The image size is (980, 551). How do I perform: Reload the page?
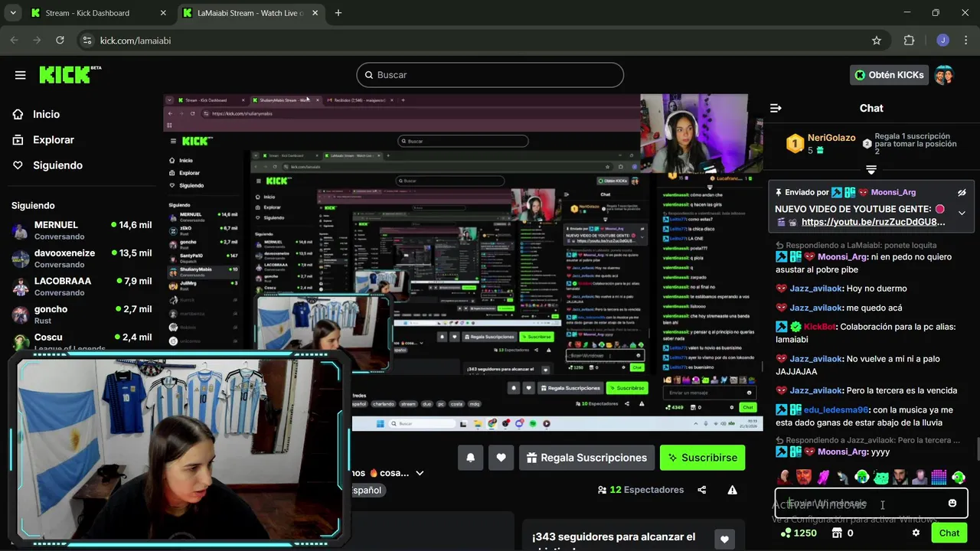pos(60,41)
